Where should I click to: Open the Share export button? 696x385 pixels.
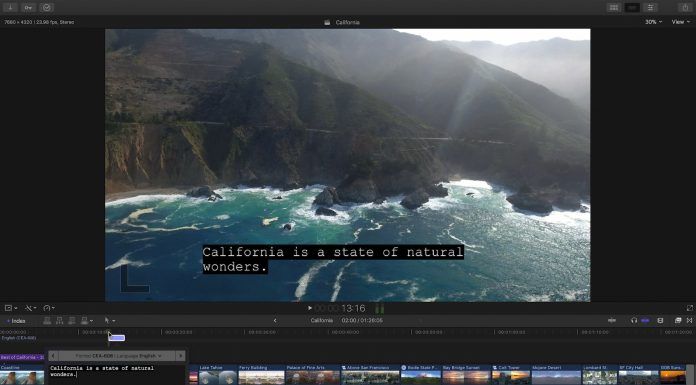pyautogui.click(x=685, y=8)
